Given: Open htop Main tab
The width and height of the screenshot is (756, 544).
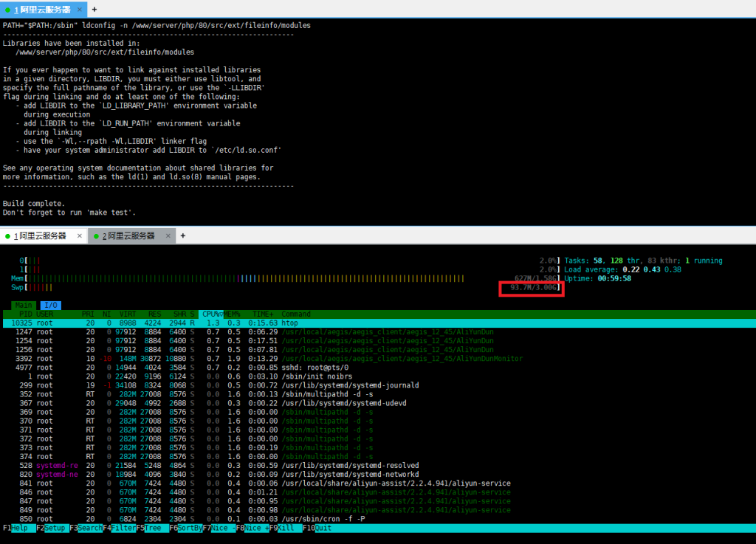Looking at the screenshot, I should (x=24, y=305).
